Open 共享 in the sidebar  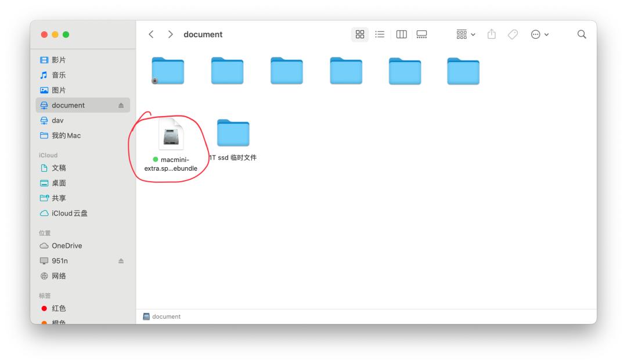[83, 198]
